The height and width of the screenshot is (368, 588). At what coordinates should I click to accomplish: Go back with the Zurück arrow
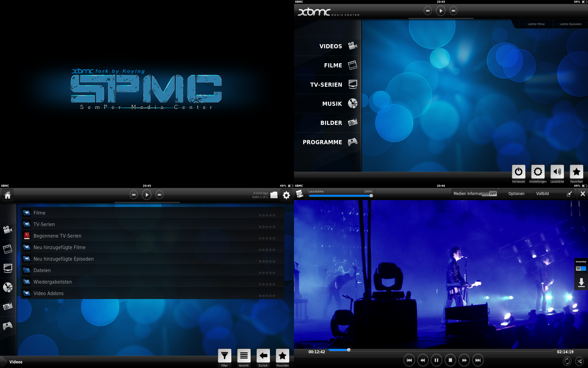tap(263, 356)
